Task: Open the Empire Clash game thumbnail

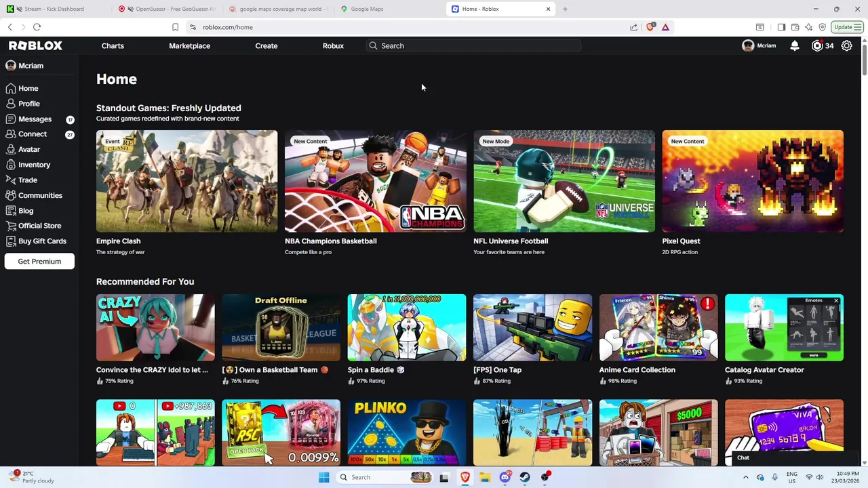Action: click(186, 181)
